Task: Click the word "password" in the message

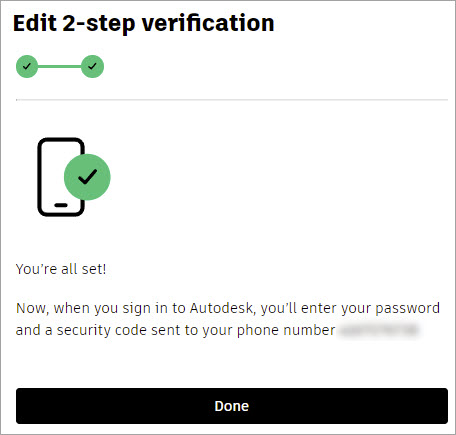Action: (x=407, y=309)
